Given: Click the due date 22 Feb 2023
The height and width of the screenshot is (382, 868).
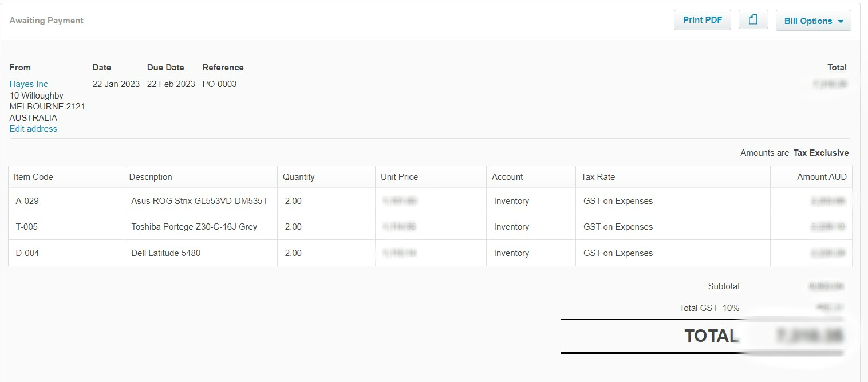Looking at the screenshot, I should coord(171,84).
